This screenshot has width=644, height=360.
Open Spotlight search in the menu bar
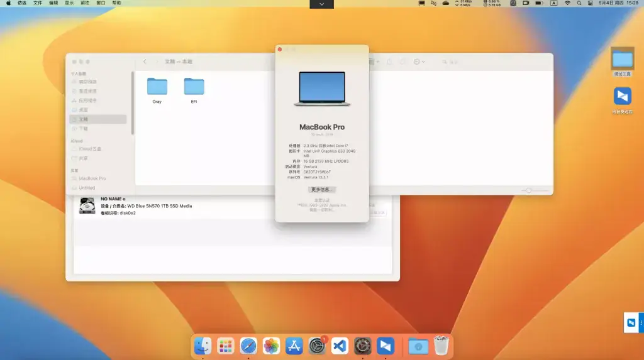pyautogui.click(x=579, y=3)
